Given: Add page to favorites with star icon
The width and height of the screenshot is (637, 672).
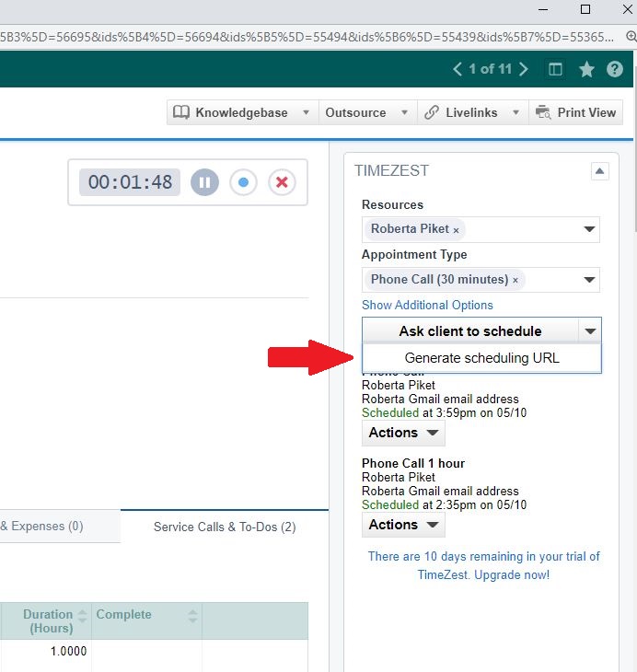Looking at the screenshot, I should tap(586, 69).
